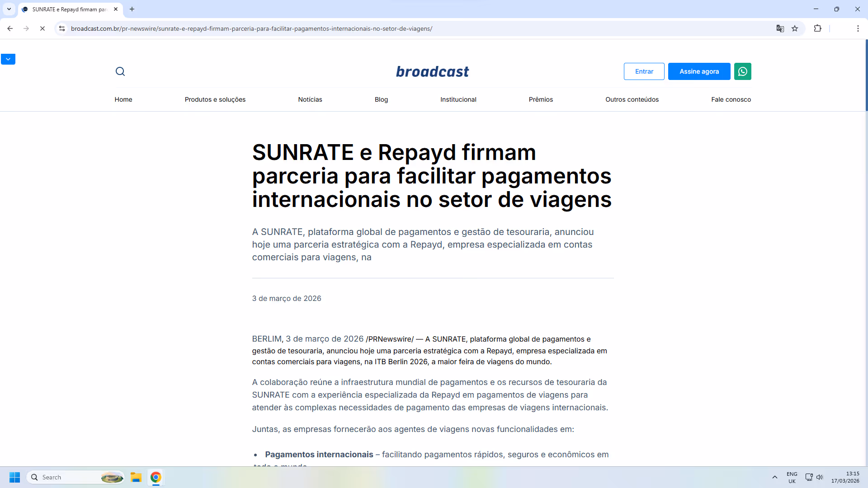Click the date text 3 de março de 2026
Screen dimensions: 868x488
pos(287,298)
